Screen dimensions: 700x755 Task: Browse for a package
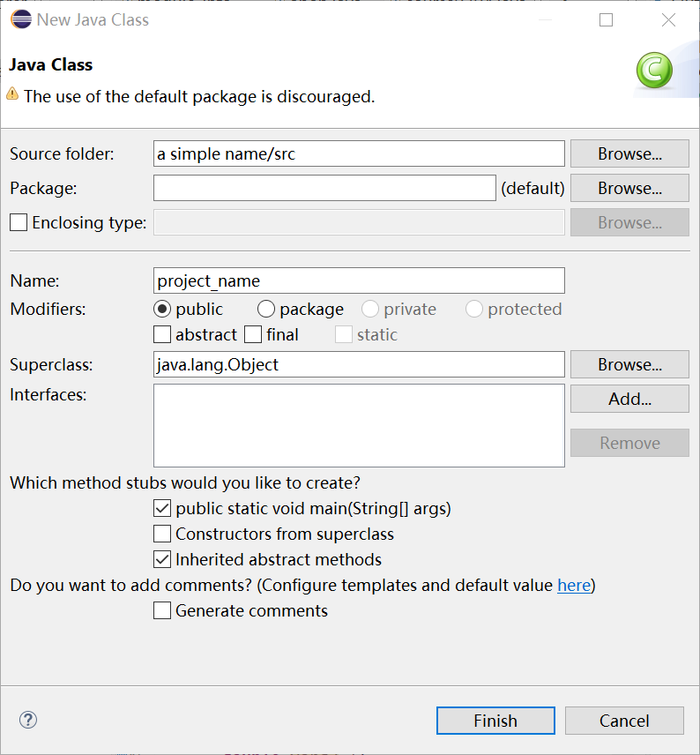[629, 188]
